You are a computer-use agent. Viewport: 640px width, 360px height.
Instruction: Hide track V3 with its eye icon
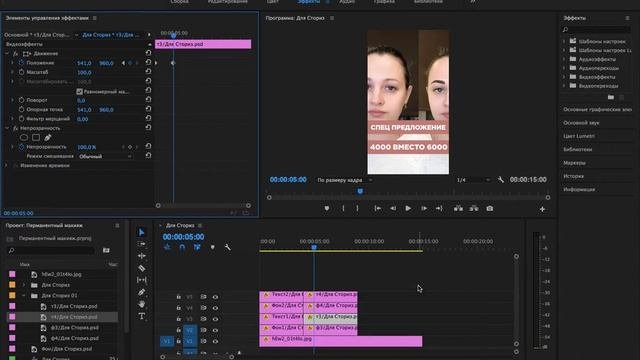(215, 319)
